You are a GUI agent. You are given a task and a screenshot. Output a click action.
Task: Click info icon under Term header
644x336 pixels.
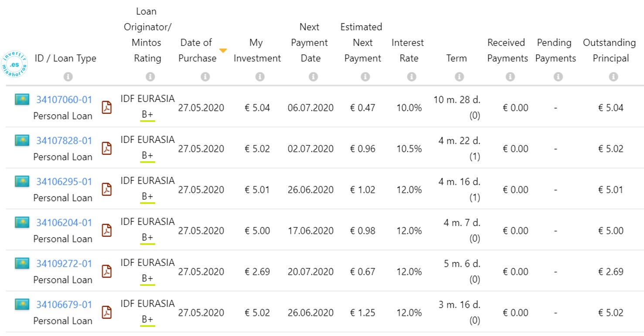pos(459,77)
